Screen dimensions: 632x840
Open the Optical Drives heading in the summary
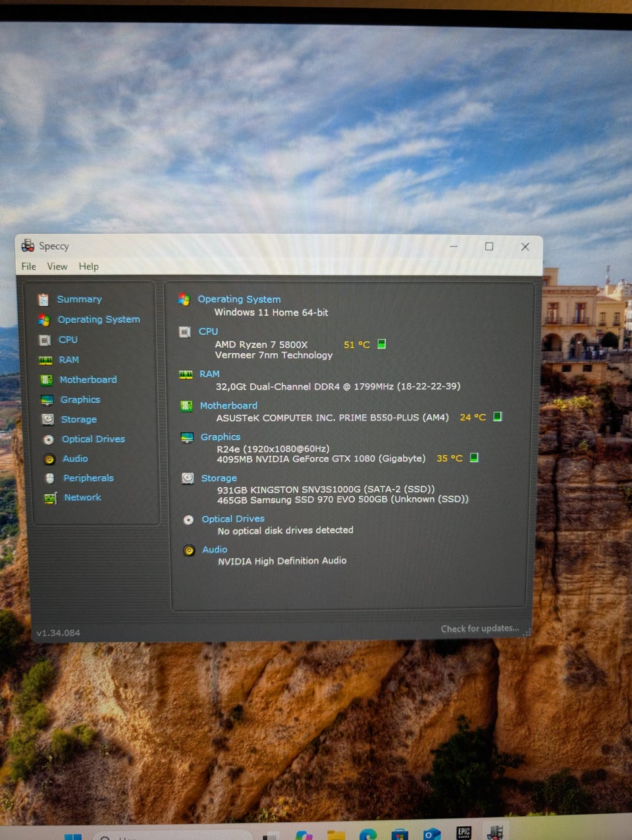click(x=233, y=518)
